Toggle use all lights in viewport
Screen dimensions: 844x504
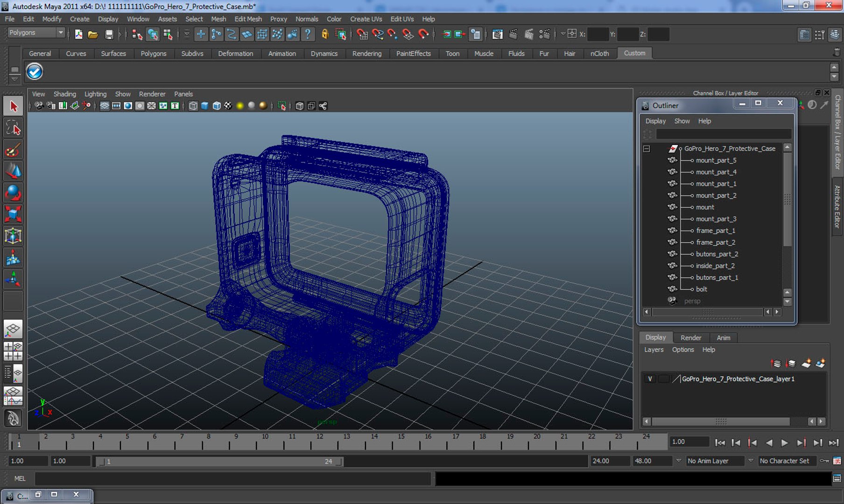pos(239,106)
